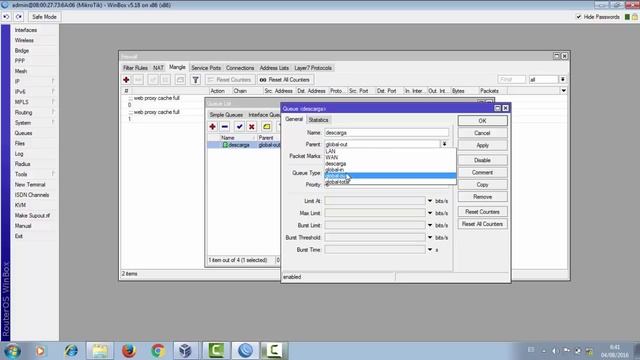Screen dimensions: 640x360
Task: Open the media player taskbar icon
Action: [x=40, y=350]
